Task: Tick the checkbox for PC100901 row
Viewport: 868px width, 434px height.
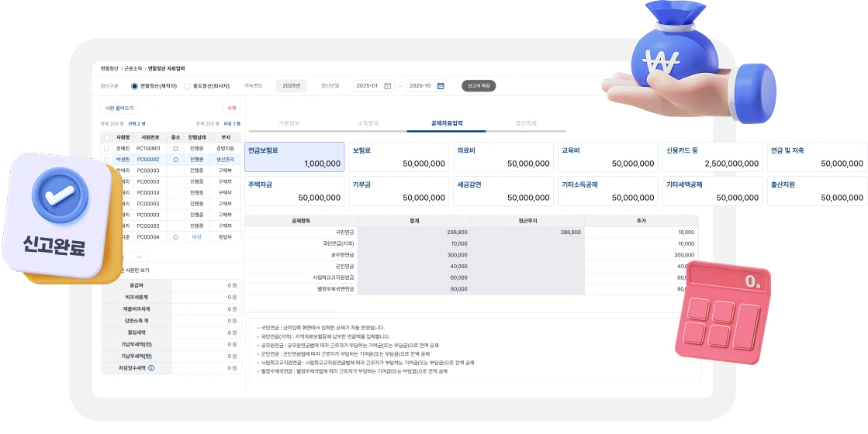Action: [x=106, y=148]
